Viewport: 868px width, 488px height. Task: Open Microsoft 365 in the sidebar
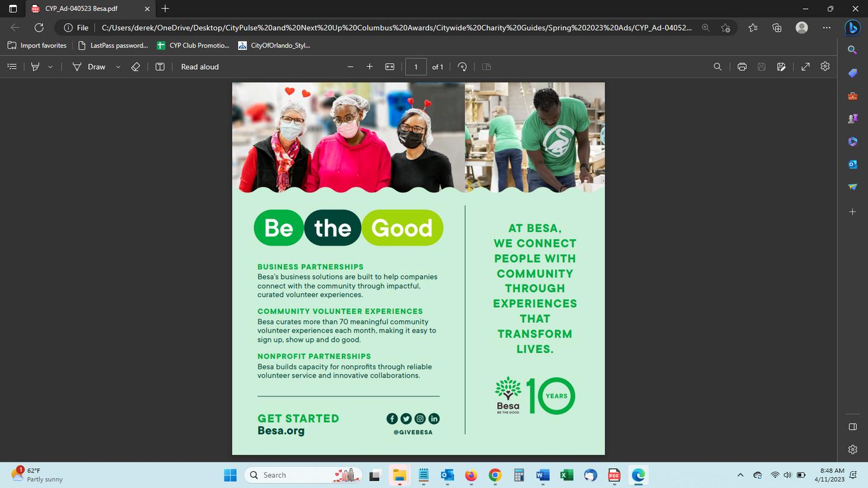point(852,142)
